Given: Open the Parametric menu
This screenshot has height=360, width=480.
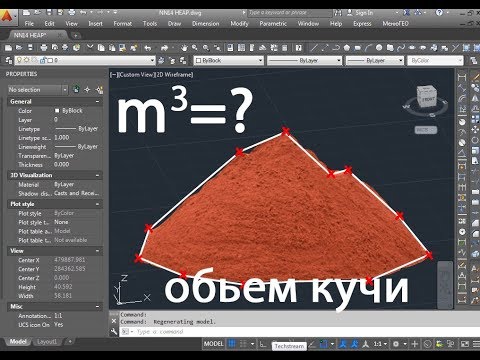Looking at the screenshot, I should [x=273, y=24].
